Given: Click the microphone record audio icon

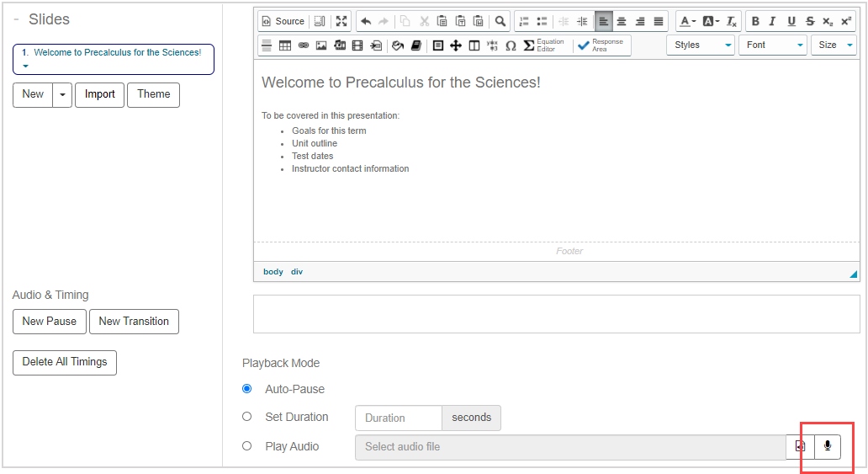Looking at the screenshot, I should tap(828, 446).
